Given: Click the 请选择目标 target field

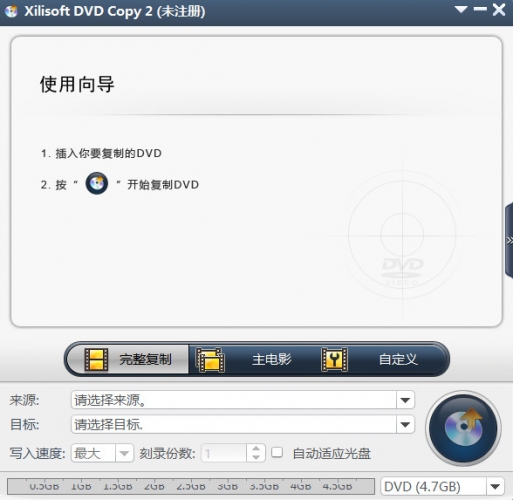Looking at the screenshot, I should click(233, 425).
